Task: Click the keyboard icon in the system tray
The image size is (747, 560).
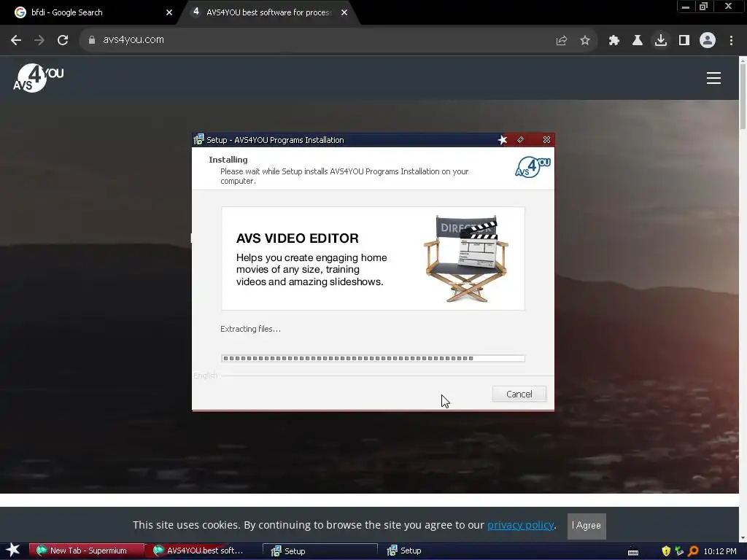Action: pos(632,552)
